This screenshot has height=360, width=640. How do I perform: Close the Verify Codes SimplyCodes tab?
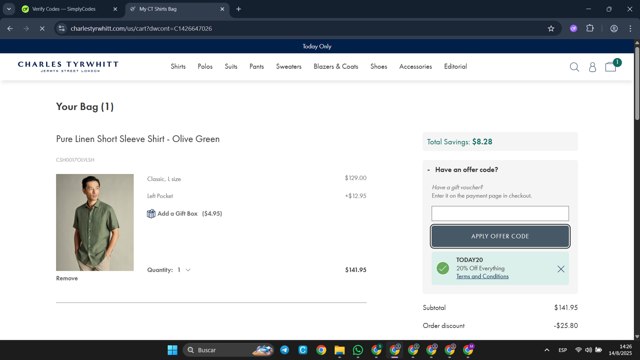pos(115,9)
